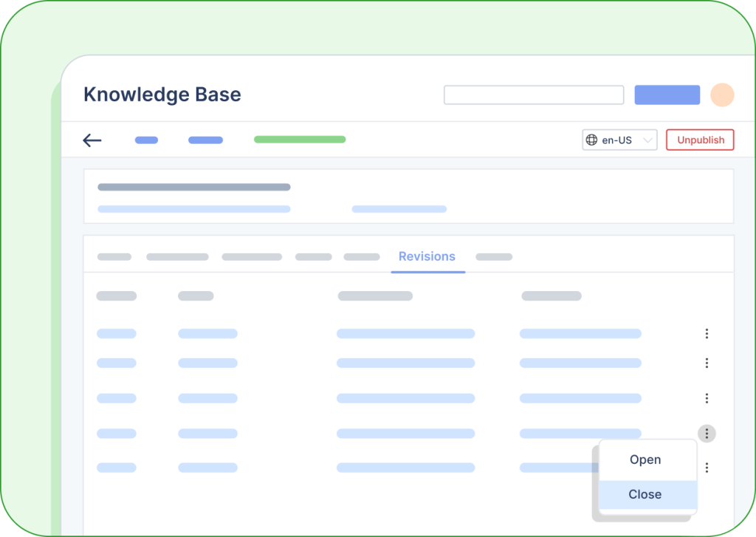Navigate back using the arrow icon
Viewport: 756px width, 537px height.
[92, 140]
